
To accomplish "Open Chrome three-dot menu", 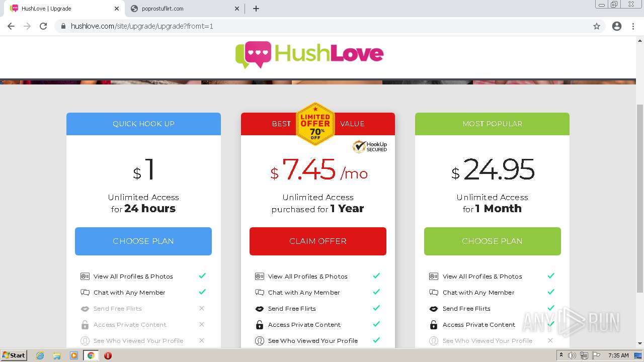I will (x=633, y=26).
